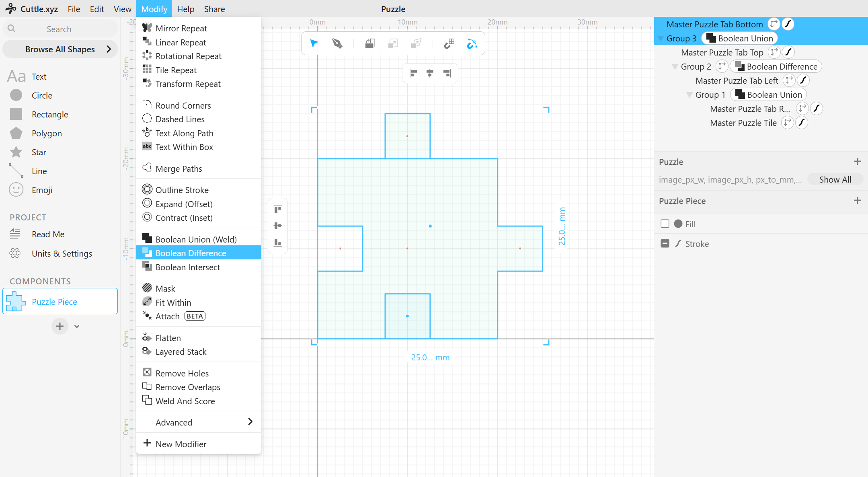Open the View menu

[x=122, y=9]
